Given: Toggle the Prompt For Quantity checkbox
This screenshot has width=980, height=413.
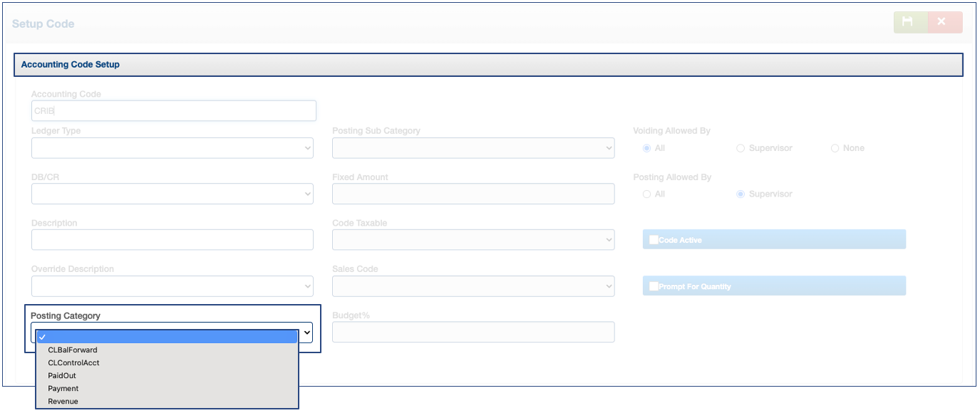Looking at the screenshot, I should (654, 286).
